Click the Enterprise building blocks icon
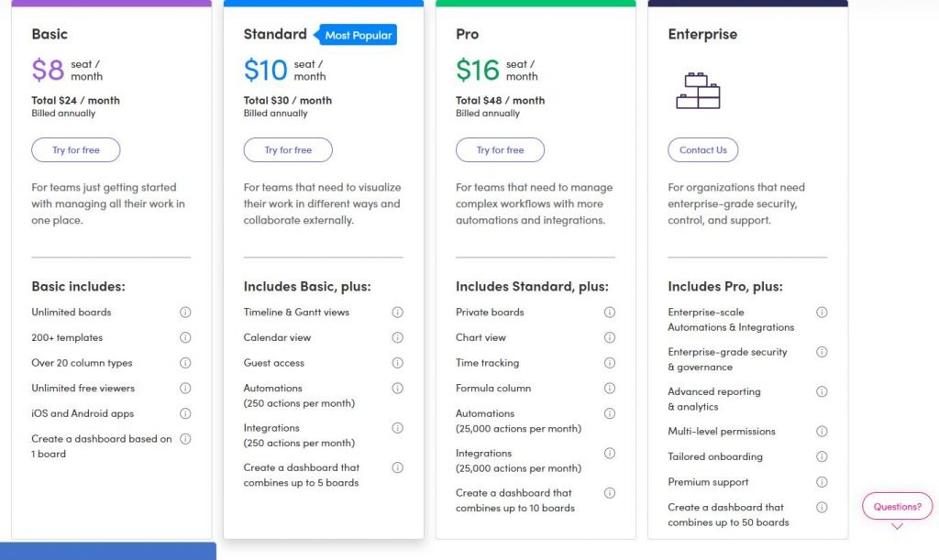 (698, 91)
